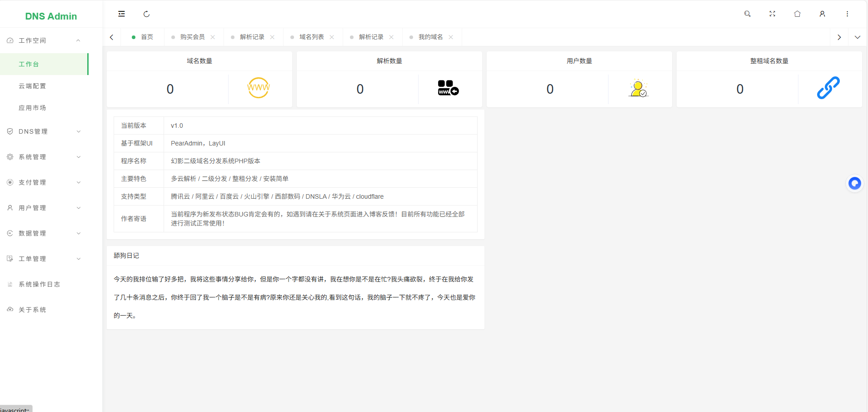The width and height of the screenshot is (868, 412).
Task: Click the 数据管理 icon in sidebar
Action: 10,233
